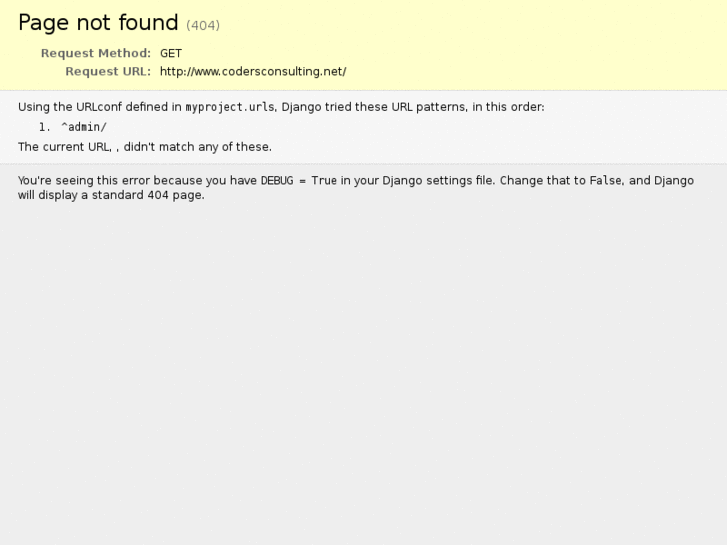The width and height of the screenshot is (727, 545).
Task: Click the ^admin/ URL pattern entry
Action: click(x=84, y=127)
